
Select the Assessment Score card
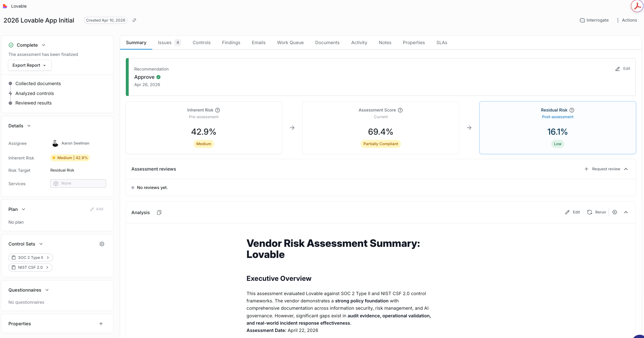point(381,128)
